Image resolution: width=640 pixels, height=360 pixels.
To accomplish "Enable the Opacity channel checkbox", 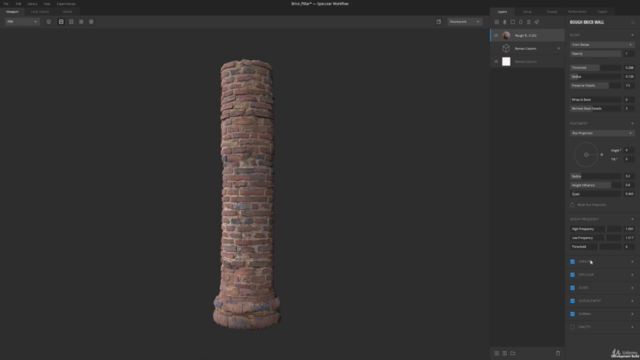I will pyautogui.click(x=572, y=327).
